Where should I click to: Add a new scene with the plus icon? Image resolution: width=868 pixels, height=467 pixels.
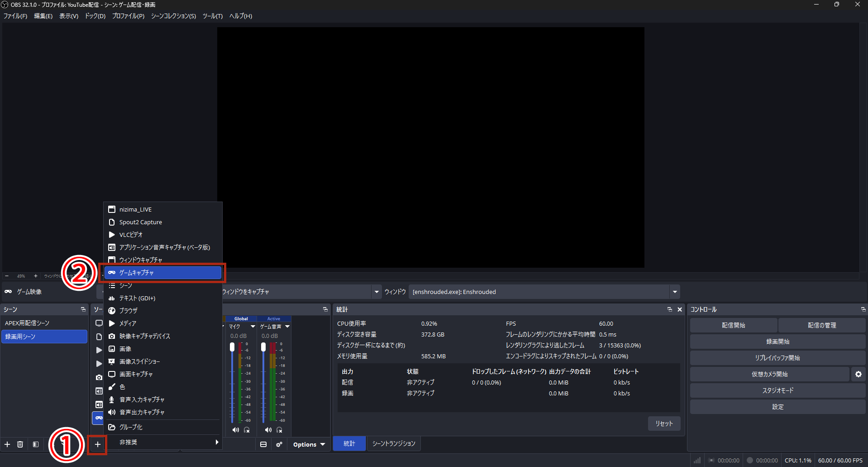click(7, 444)
